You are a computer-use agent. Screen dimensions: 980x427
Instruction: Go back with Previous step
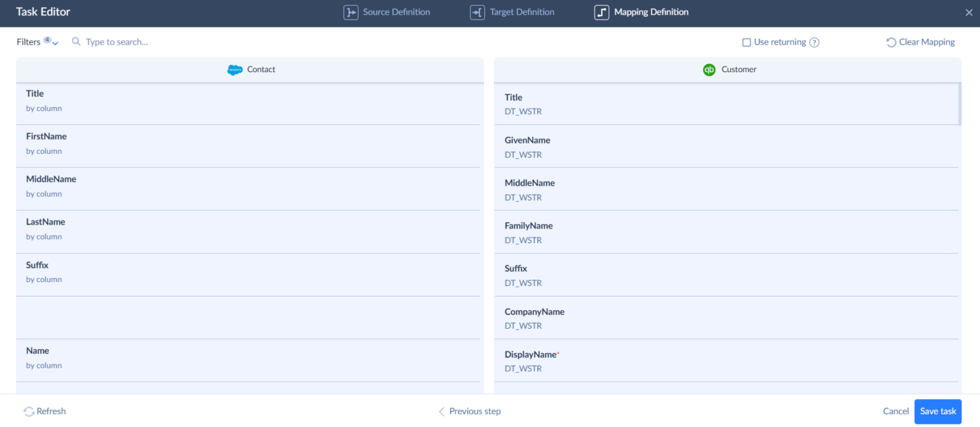click(469, 411)
